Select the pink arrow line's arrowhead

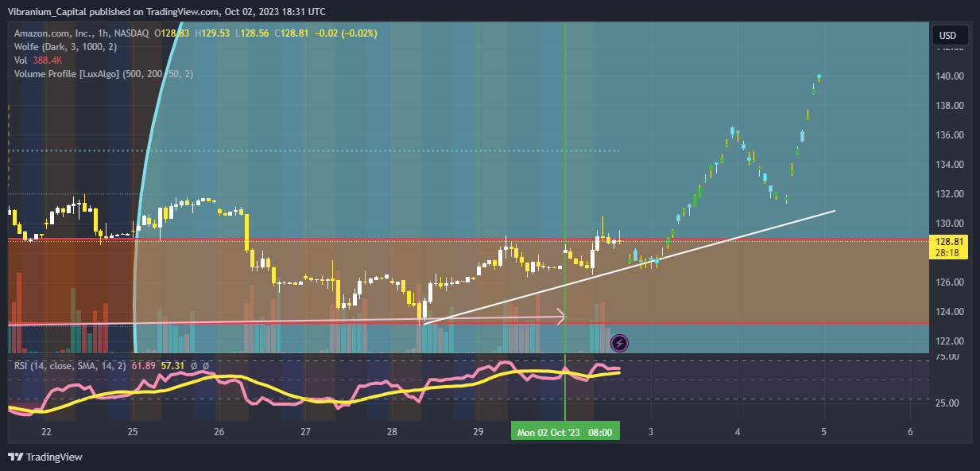click(560, 317)
